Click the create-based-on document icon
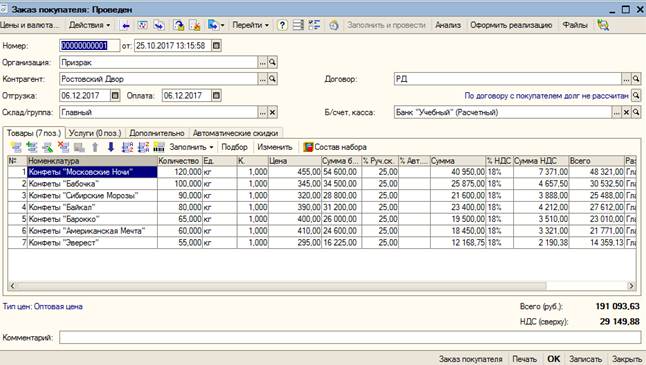 (159, 26)
